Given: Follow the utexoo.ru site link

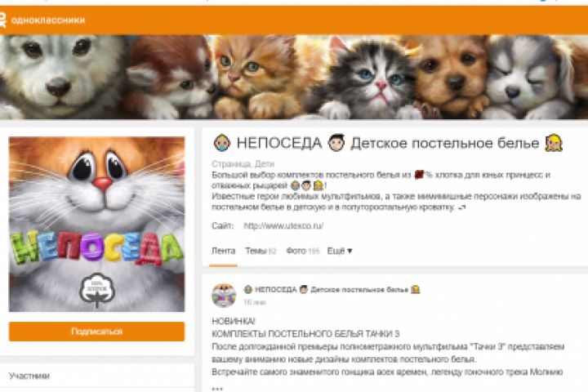Looking at the screenshot, I should click(x=283, y=226).
